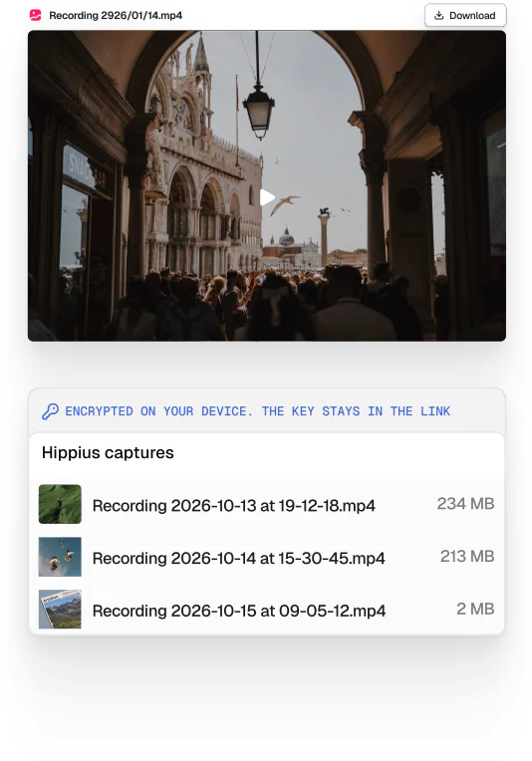Select Recording 2026-10-14 at 15-30-45.mp4

(238, 558)
